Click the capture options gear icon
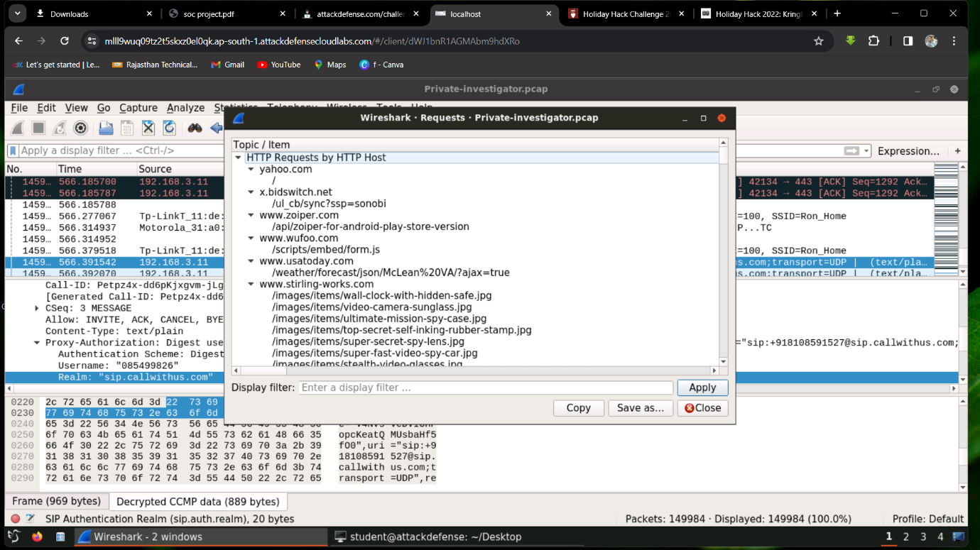 [81, 128]
